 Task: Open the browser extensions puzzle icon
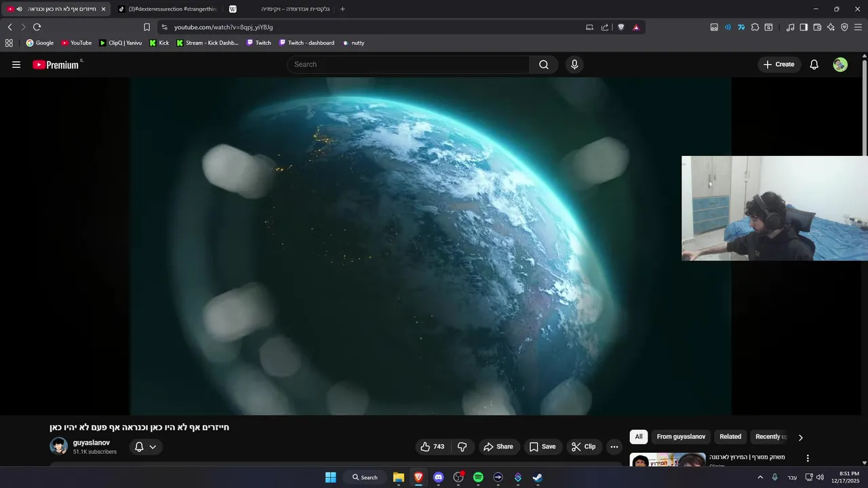(755, 27)
